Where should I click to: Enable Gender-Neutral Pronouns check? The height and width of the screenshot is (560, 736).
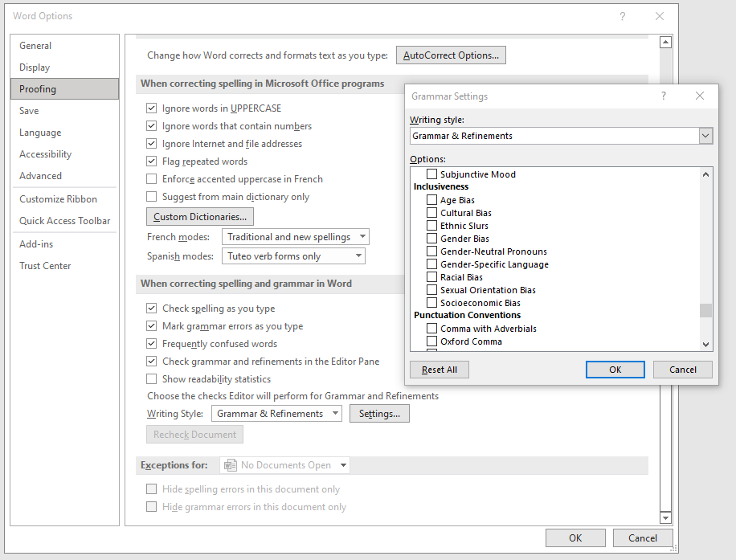click(x=431, y=251)
